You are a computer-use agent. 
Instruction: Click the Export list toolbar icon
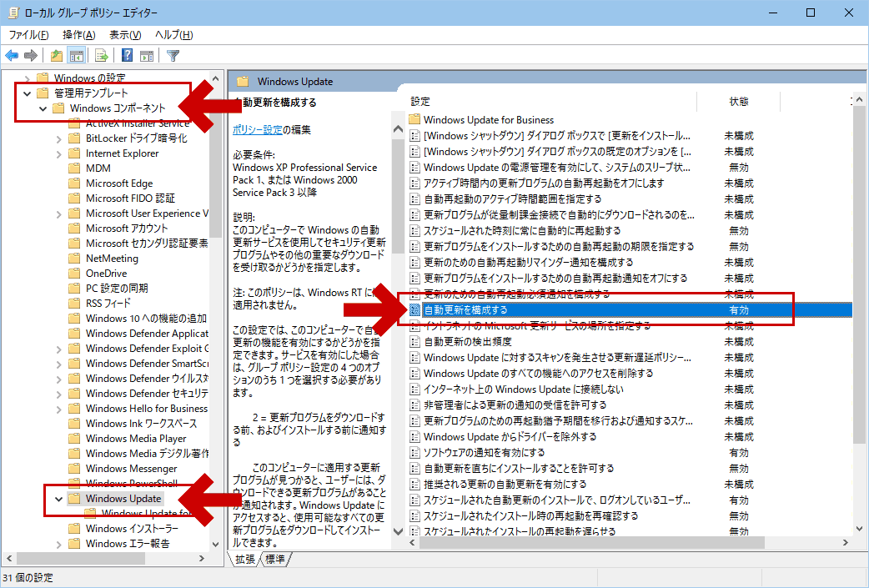pyautogui.click(x=101, y=55)
